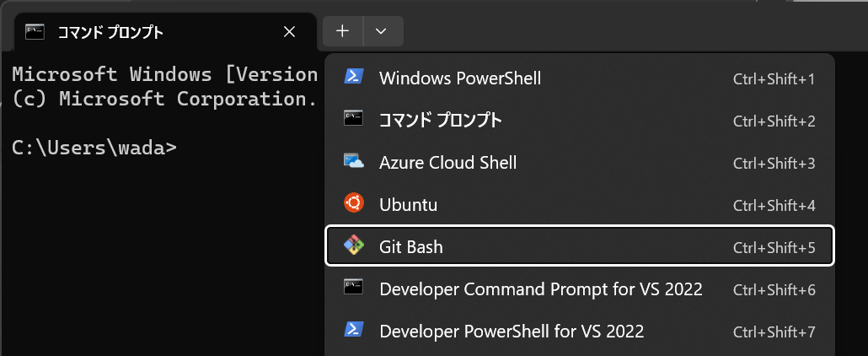Click the Developer PowerShell for VS 2022 icon

pyautogui.click(x=353, y=329)
